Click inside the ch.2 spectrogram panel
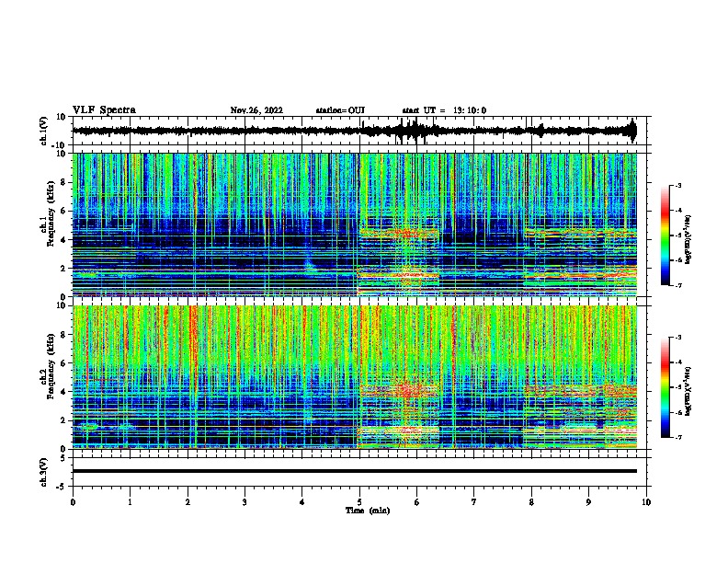Image resolution: width=728 pixels, height=563 pixels. 354,377
